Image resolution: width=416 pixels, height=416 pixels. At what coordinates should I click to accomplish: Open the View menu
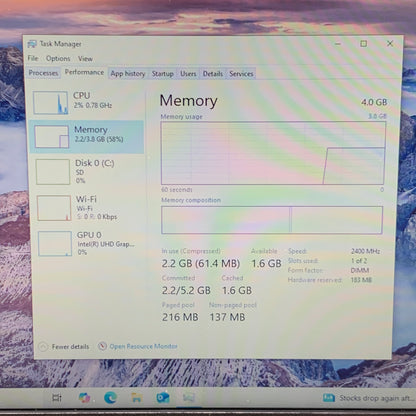click(x=85, y=59)
